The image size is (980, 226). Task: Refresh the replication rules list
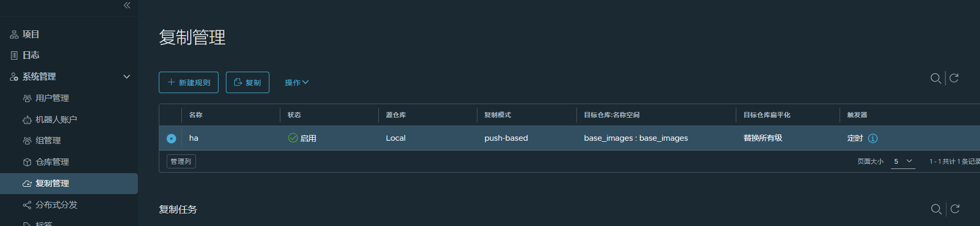click(954, 78)
